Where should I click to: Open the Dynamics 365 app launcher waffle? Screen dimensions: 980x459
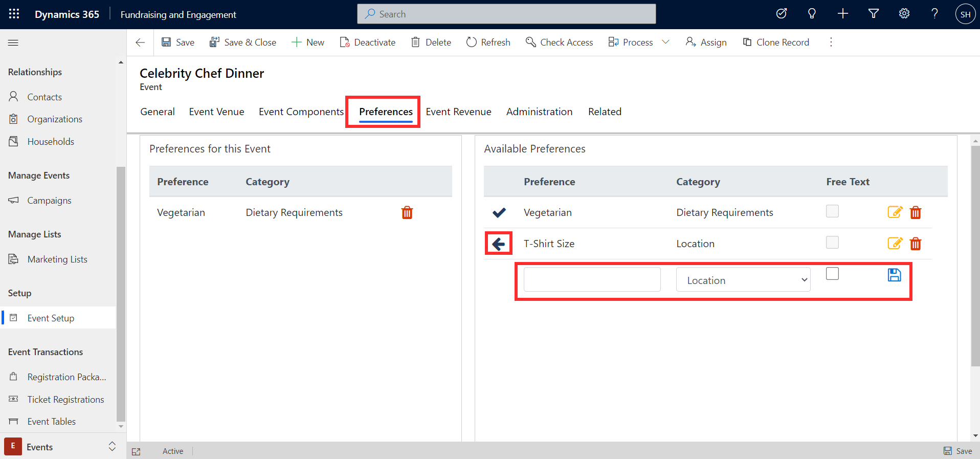[x=14, y=14]
